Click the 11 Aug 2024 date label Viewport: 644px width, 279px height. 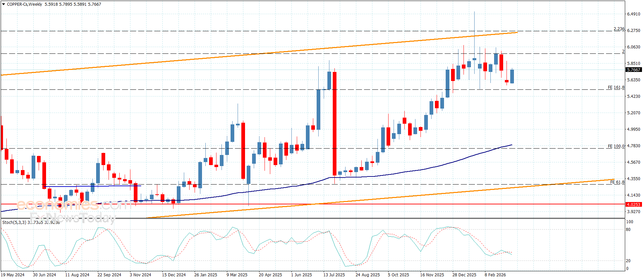pos(77,275)
